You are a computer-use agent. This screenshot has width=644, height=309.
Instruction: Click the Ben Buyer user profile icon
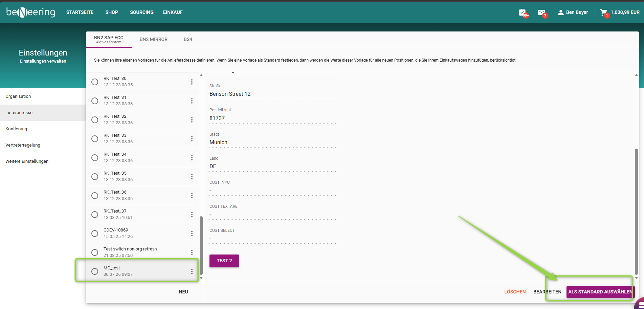click(561, 13)
